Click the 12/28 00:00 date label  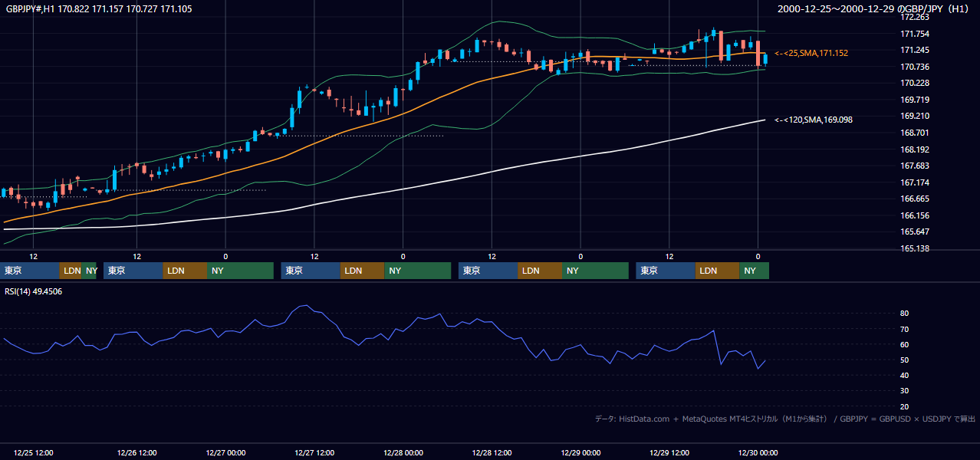click(403, 453)
